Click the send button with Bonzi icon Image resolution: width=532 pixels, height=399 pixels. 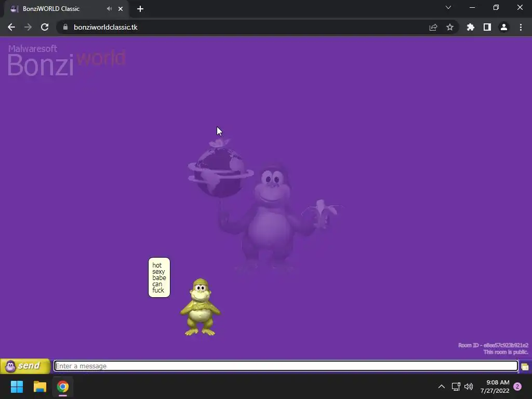click(x=25, y=366)
